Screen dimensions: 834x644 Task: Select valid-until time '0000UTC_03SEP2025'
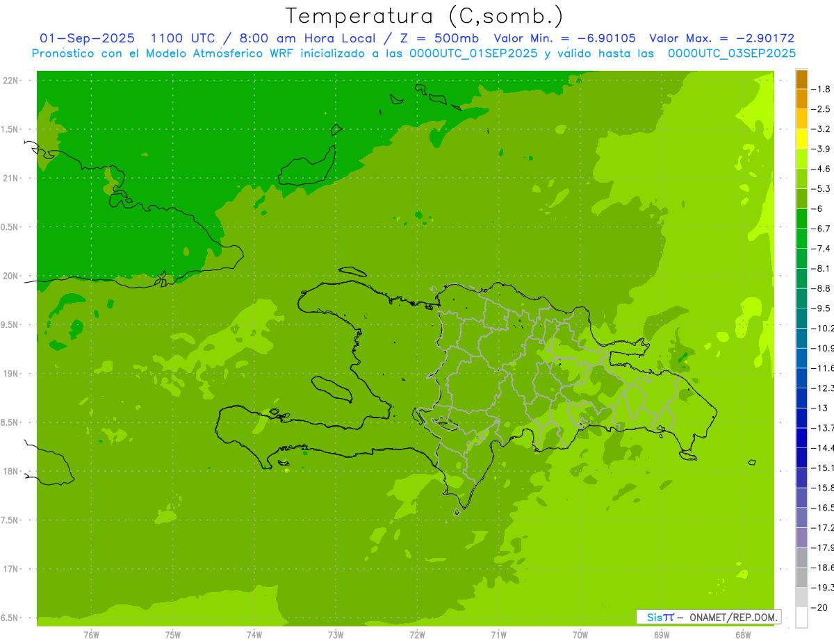[x=732, y=53]
